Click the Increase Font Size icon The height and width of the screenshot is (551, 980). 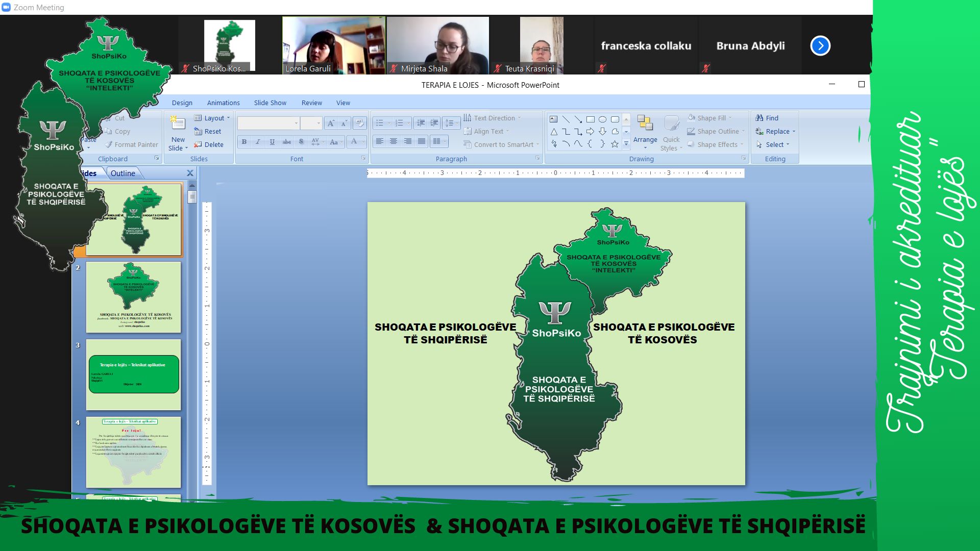click(x=331, y=123)
